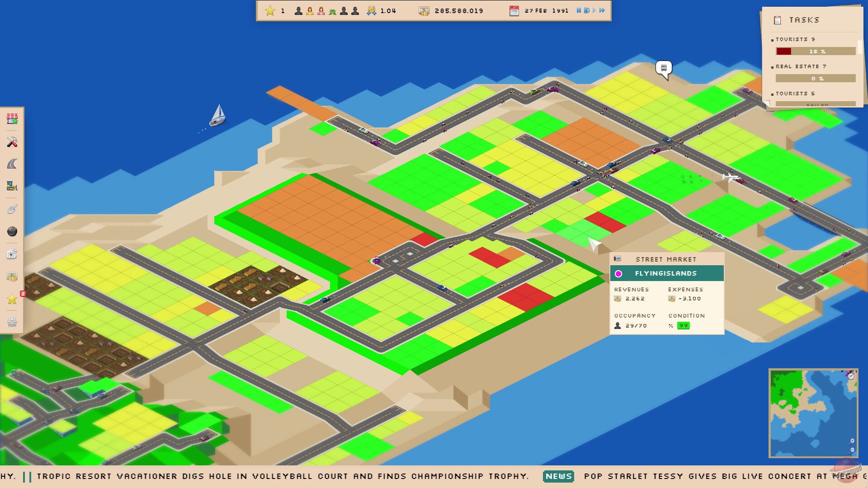The width and height of the screenshot is (868, 488).
Task: Click the NEWS label in the ticker
Action: pos(558,476)
